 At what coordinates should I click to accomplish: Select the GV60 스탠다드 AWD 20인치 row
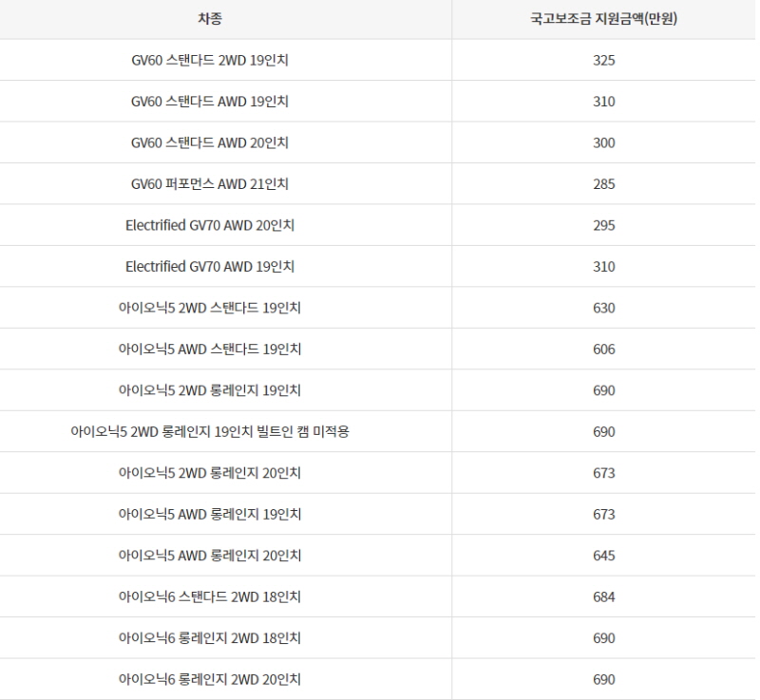tap(377, 142)
